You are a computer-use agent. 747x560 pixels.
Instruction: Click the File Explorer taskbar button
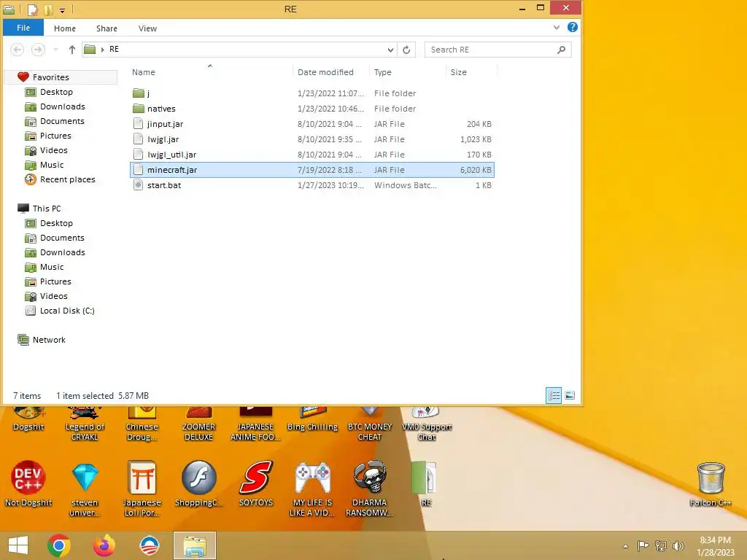click(195, 545)
